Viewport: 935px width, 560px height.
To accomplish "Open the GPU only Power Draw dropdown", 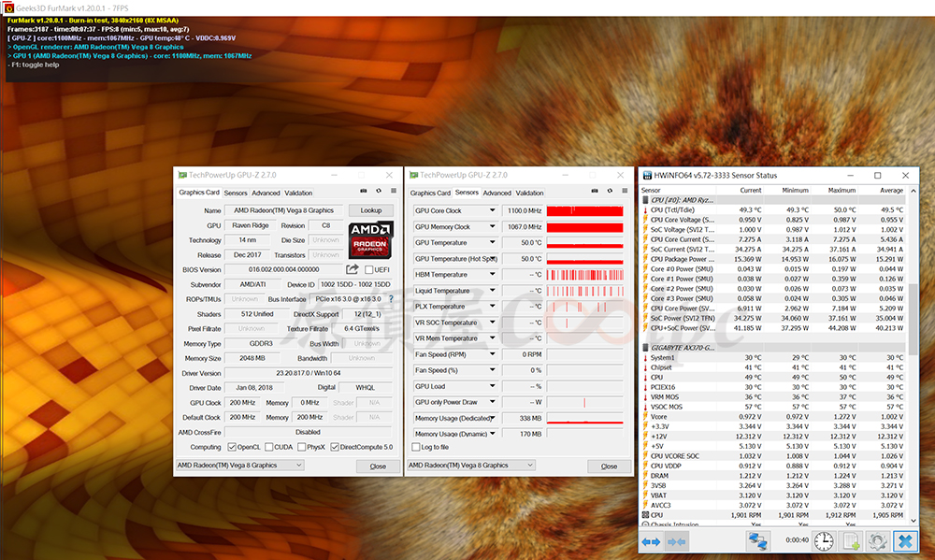I will [x=492, y=402].
